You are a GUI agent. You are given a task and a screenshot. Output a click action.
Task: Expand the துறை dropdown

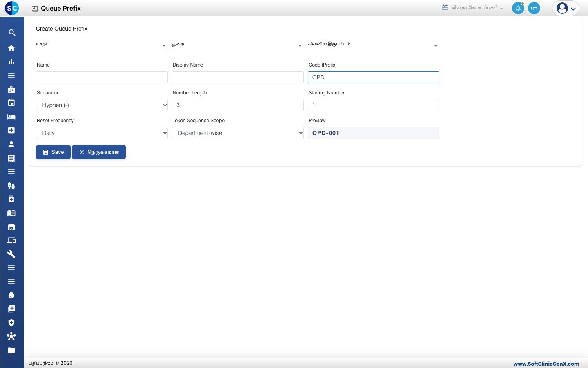[x=238, y=45]
